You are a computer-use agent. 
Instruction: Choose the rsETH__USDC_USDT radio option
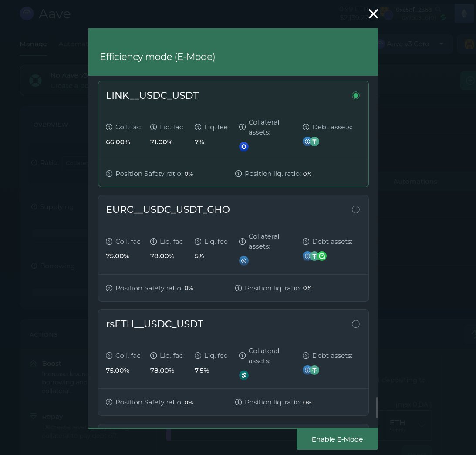click(x=356, y=324)
